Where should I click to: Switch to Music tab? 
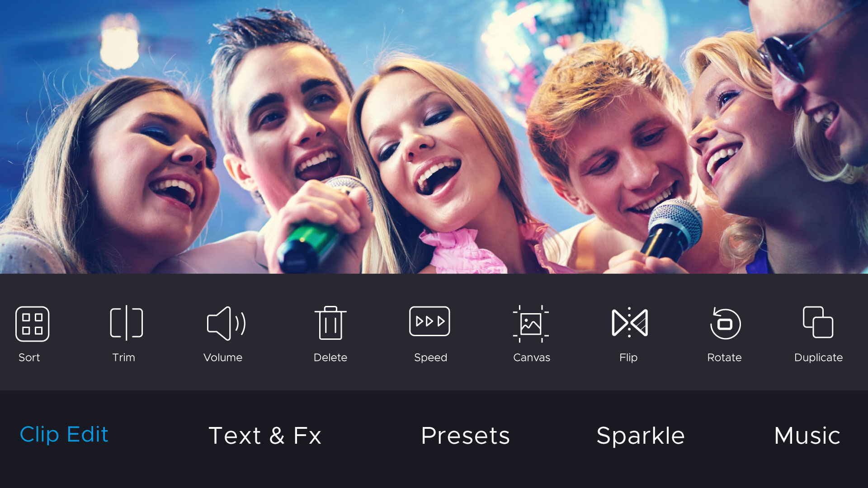point(807,435)
